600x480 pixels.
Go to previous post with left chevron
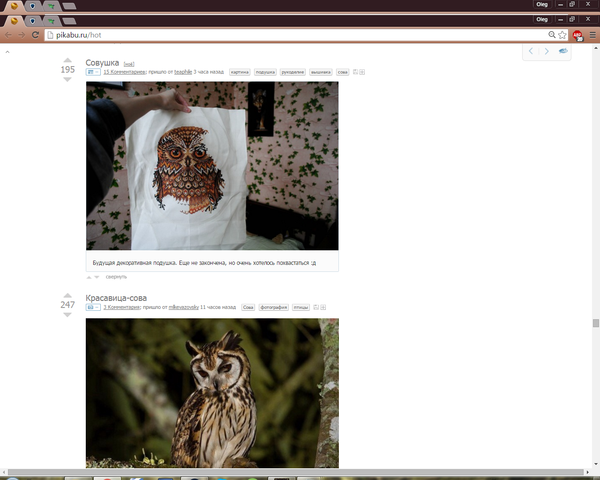point(531,51)
